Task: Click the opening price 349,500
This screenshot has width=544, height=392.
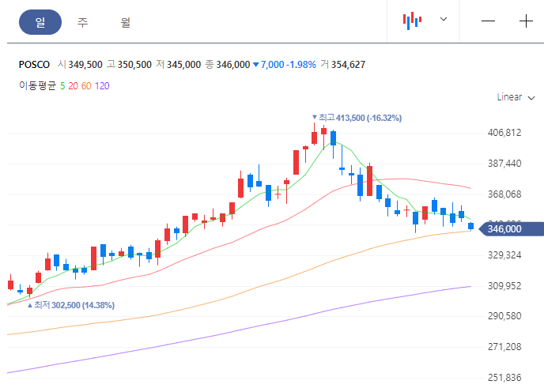Action: (x=85, y=65)
